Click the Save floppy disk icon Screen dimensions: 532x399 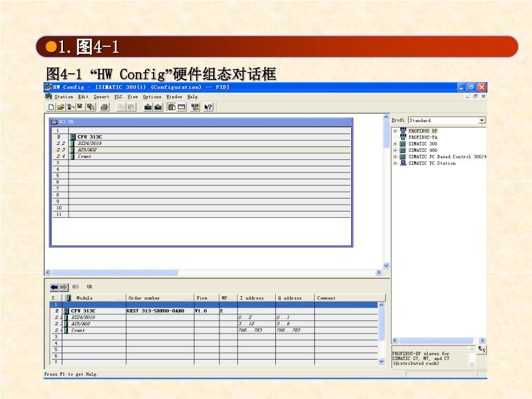(80, 107)
